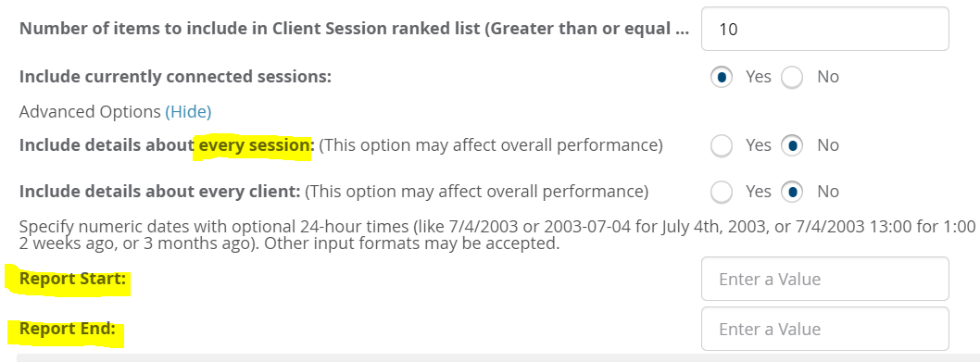
Task: Click the performance warning beside every session
Action: tap(491, 145)
